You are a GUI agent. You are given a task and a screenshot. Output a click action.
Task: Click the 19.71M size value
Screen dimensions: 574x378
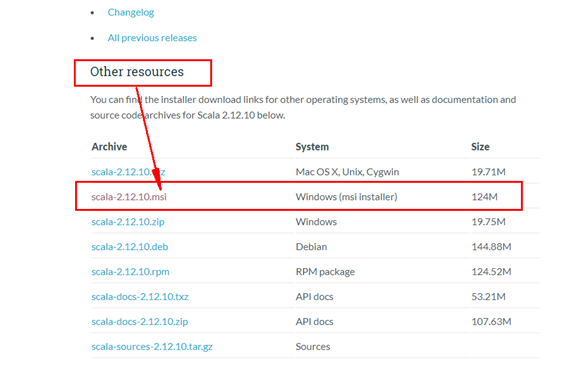pyautogui.click(x=488, y=172)
